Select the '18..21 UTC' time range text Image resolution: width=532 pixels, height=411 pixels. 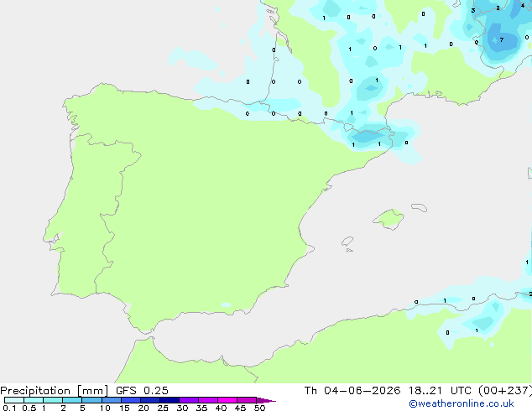(440, 391)
